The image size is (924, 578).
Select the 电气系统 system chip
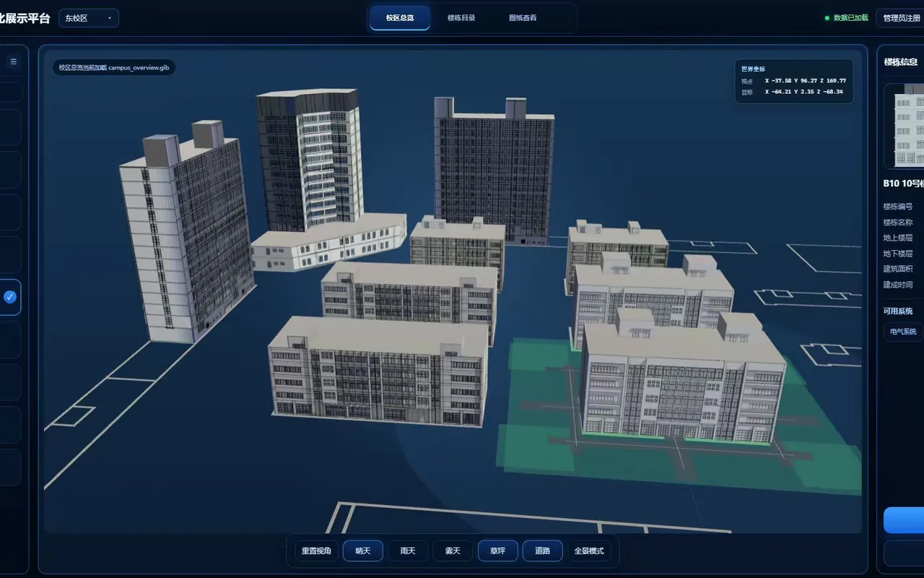pyautogui.click(x=903, y=332)
